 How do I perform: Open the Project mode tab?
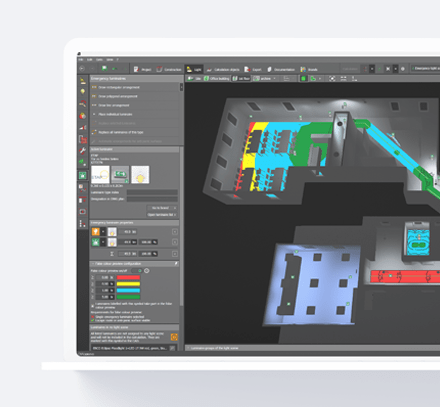pyautogui.click(x=142, y=69)
